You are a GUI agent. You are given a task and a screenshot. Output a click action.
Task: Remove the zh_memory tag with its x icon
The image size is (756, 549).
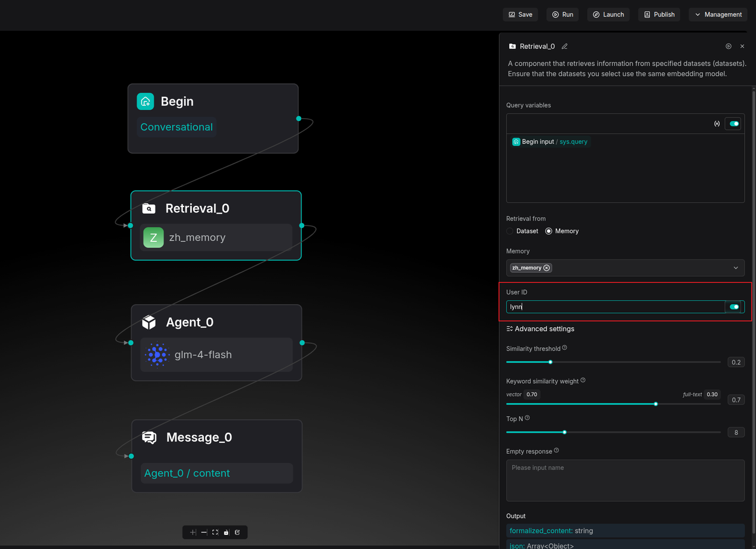pyautogui.click(x=546, y=268)
